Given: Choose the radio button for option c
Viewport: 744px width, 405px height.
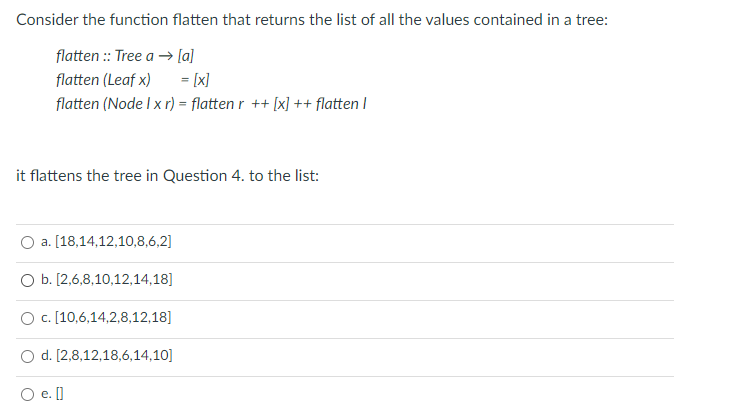Looking at the screenshot, I should (28, 318).
